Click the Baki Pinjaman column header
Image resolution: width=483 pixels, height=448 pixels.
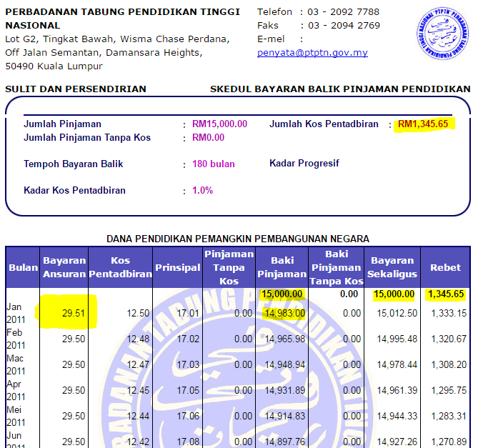pos(282,267)
